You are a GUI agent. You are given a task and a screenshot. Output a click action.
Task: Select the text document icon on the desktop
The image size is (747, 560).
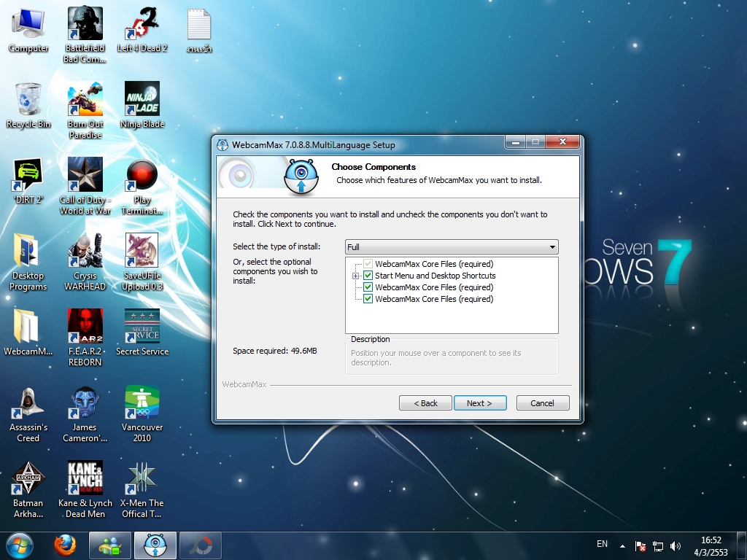tap(199, 31)
